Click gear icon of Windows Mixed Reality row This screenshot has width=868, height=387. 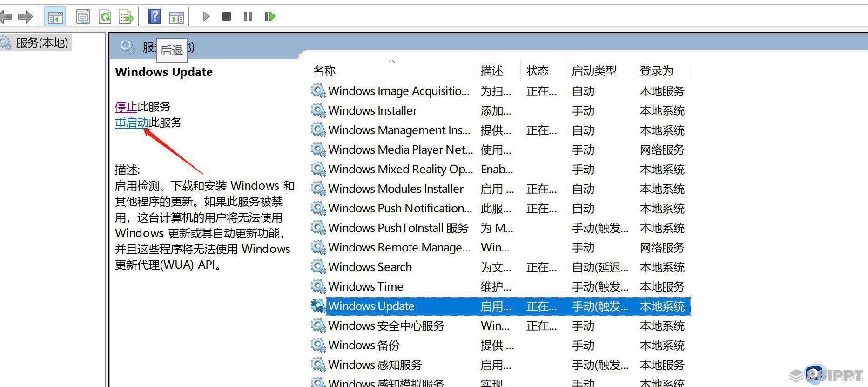pyautogui.click(x=318, y=169)
